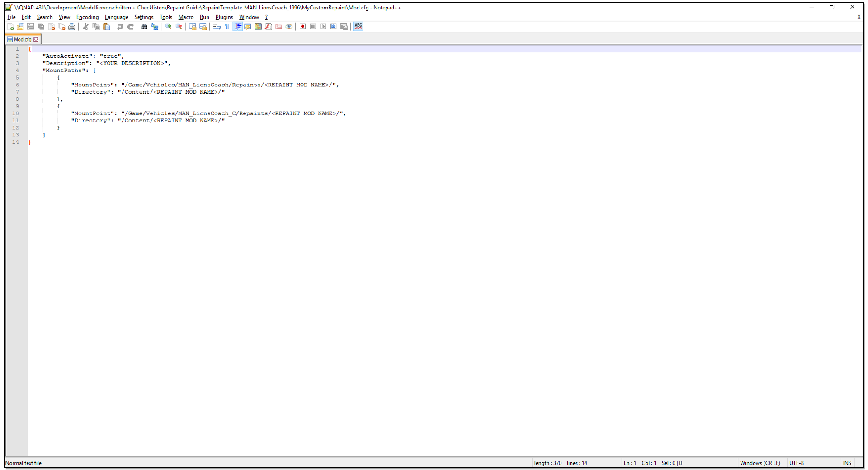Toggle synchronize vertical scrolling
The width and height of the screenshot is (868, 470).
tap(193, 27)
